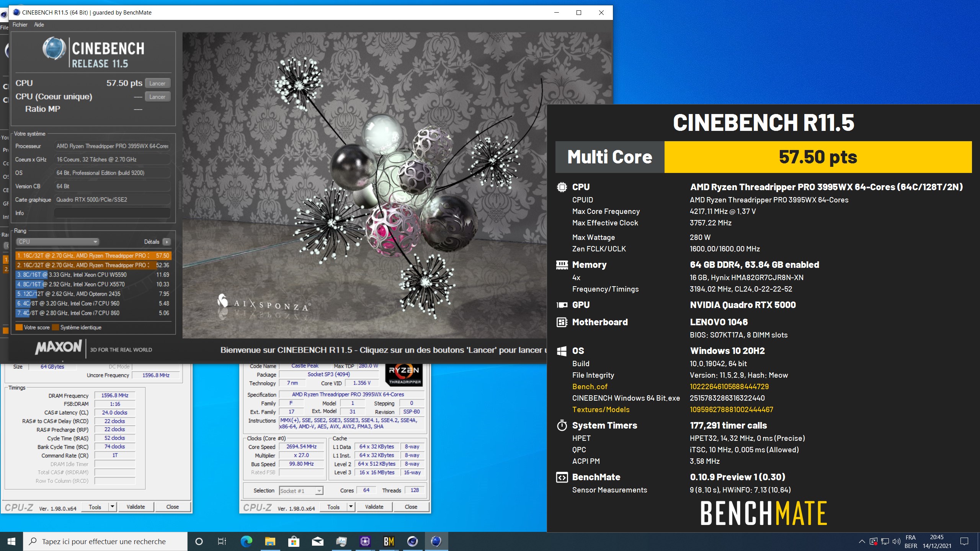The width and height of the screenshot is (980, 551).
Task: Click the 57.50 pts yellow score banner
Action: [818, 157]
